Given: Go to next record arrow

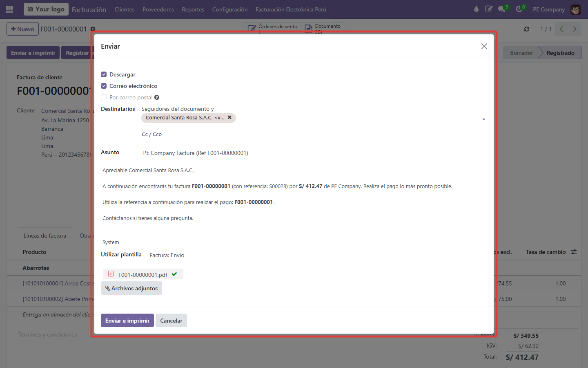Looking at the screenshot, I should point(575,29).
